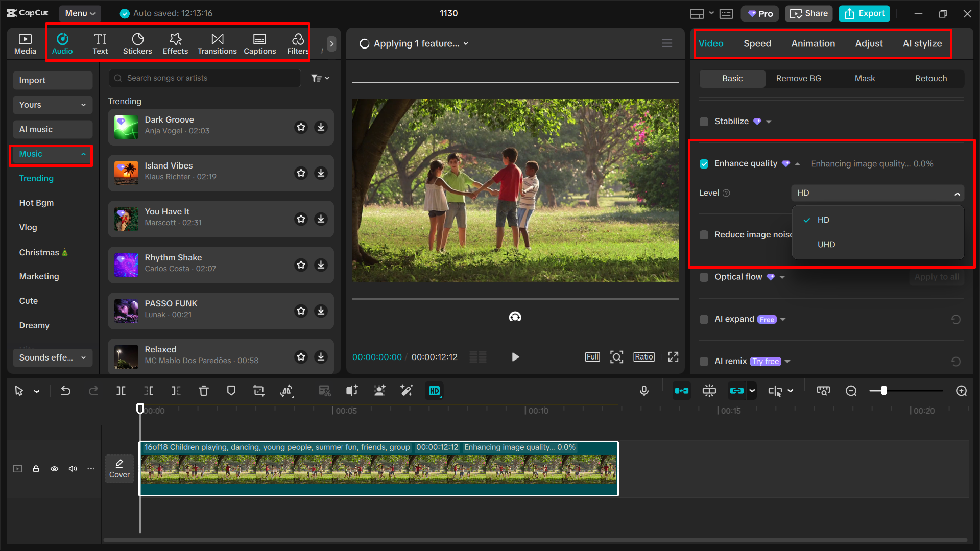980x551 pixels.
Task: Expand the Yours section in audio sidebar
Action: [52, 105]
